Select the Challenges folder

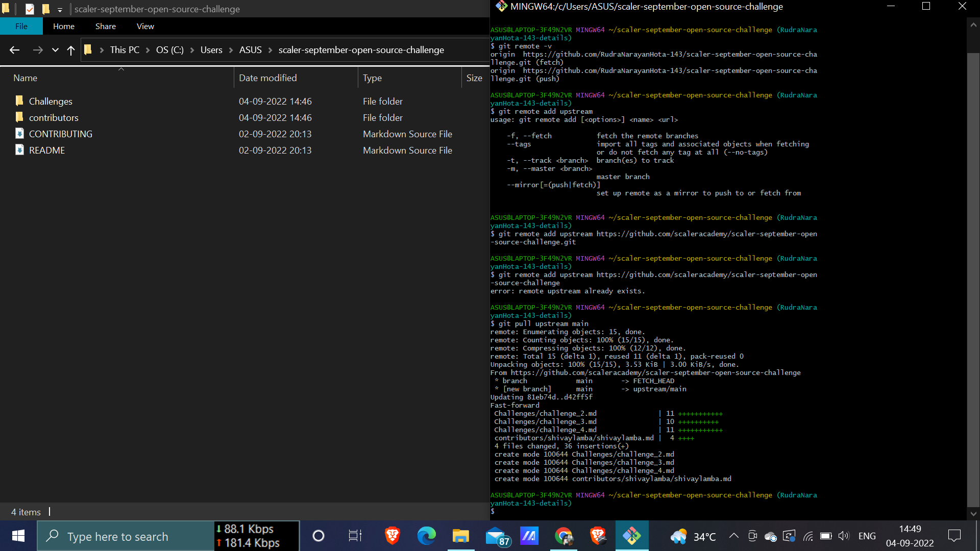click(x=51, y=101)
